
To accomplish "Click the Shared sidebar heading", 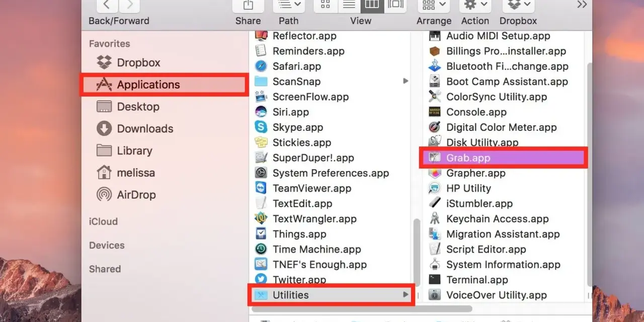I will pyautogui.click(x=105, y=269).
